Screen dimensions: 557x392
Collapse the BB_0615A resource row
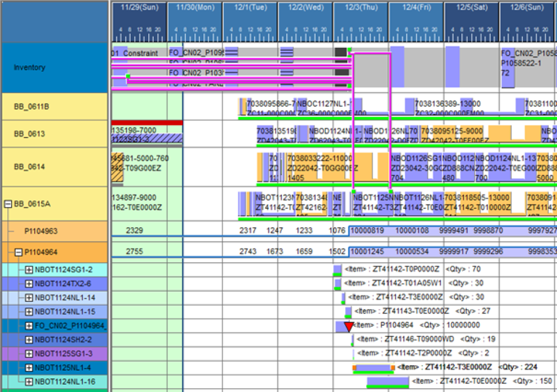(8, 204)
